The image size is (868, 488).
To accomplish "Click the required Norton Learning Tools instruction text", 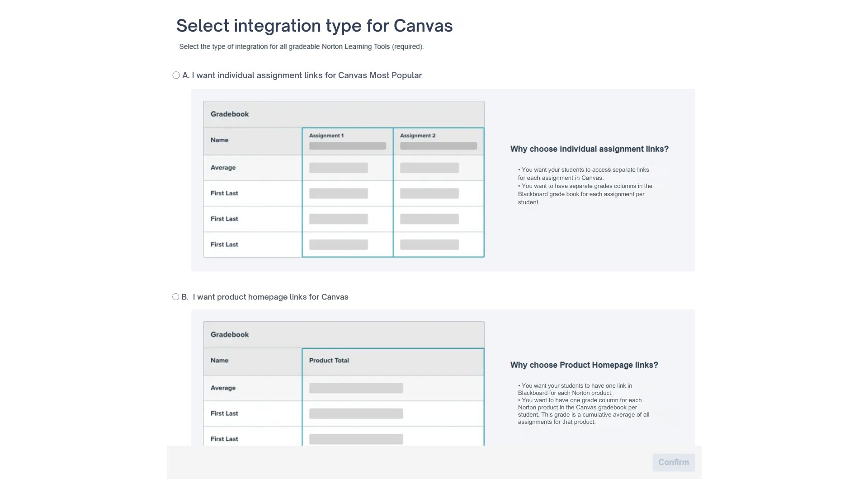I will (302, 47).
